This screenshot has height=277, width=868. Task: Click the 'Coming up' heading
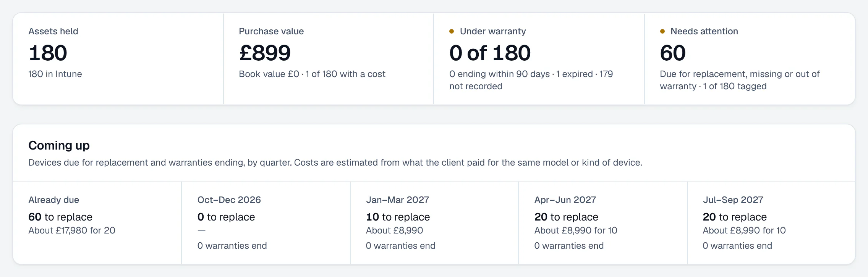pyautogui.click(x=59, y=145)
